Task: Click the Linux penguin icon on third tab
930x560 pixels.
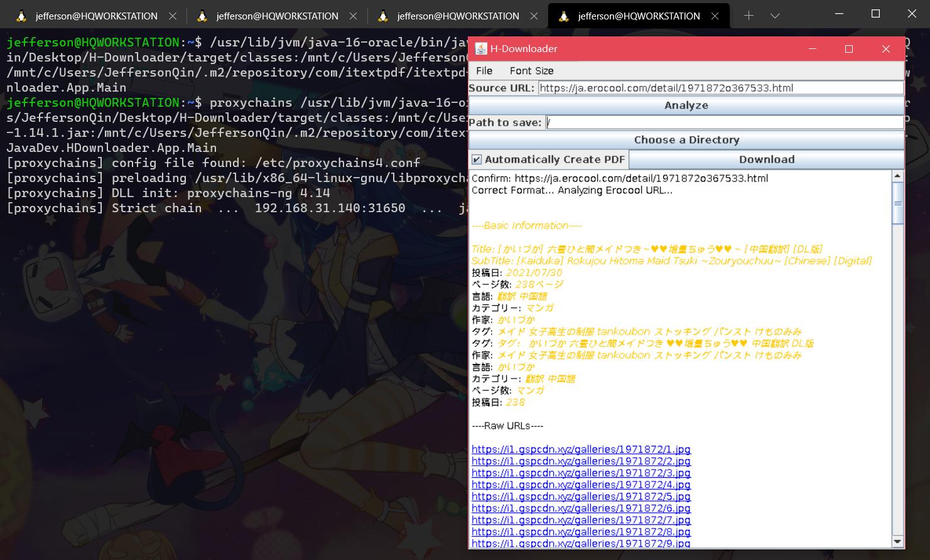Action: [383, 16]
